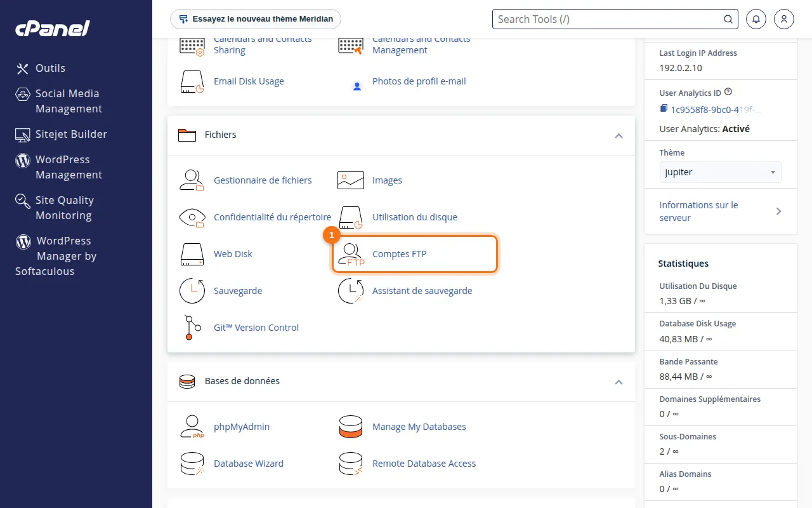Open WordPress Manager by Softaculous
The height and width of the screenshot is (508, 812).
(56, 256)
